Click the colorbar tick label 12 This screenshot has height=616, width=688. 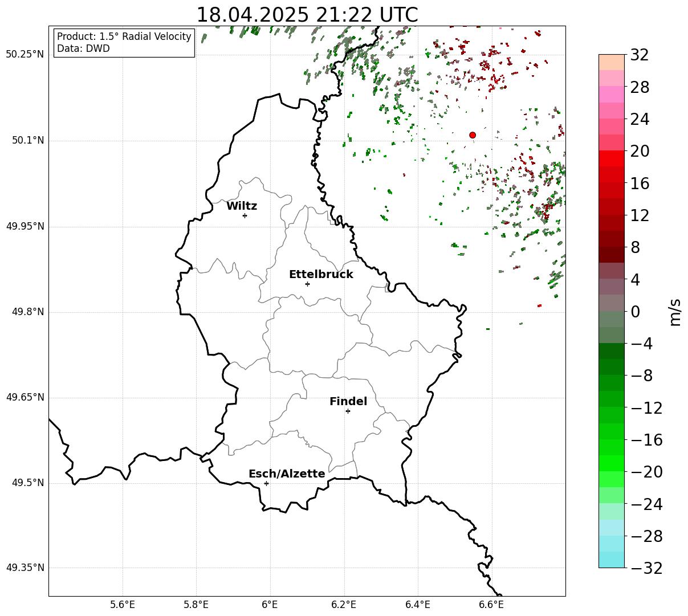pos(640,215)
